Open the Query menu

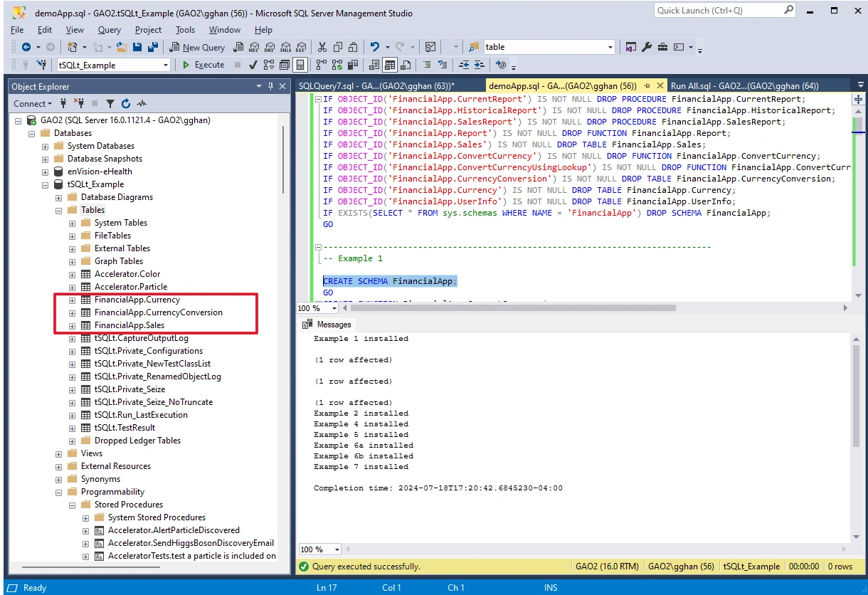click(110, 30)
